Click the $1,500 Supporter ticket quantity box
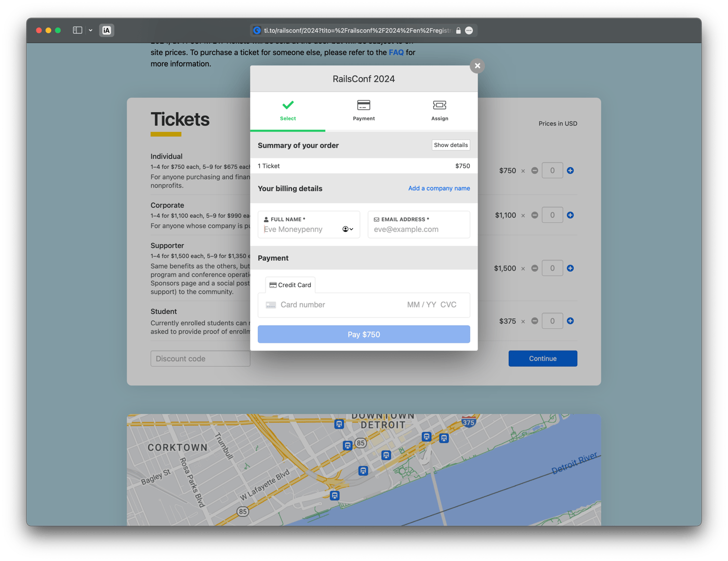The image size is (728, 561). pos(552,268)
